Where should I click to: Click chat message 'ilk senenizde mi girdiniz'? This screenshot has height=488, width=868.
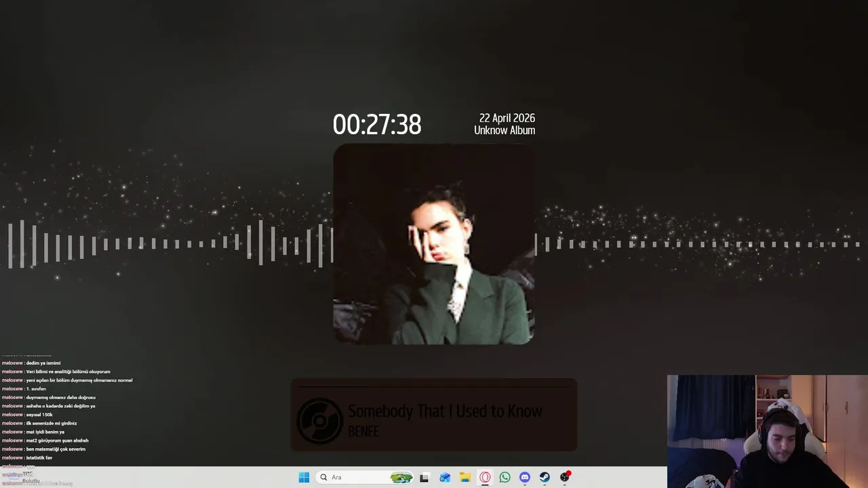point(52,423)
